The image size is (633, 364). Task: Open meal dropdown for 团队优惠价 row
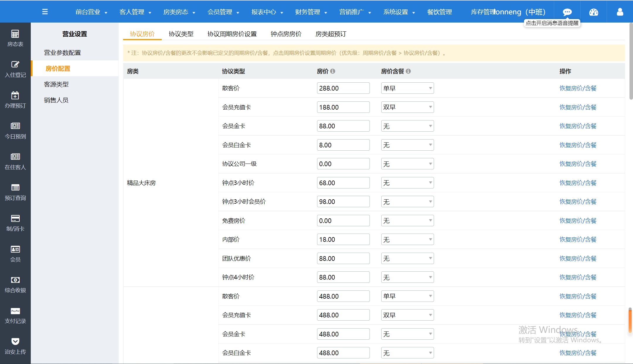[407, 258]
